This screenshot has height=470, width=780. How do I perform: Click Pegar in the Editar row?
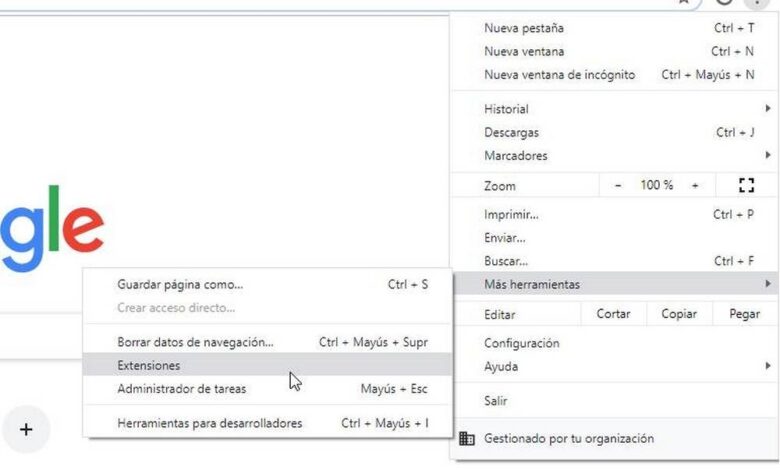(745, 314)
